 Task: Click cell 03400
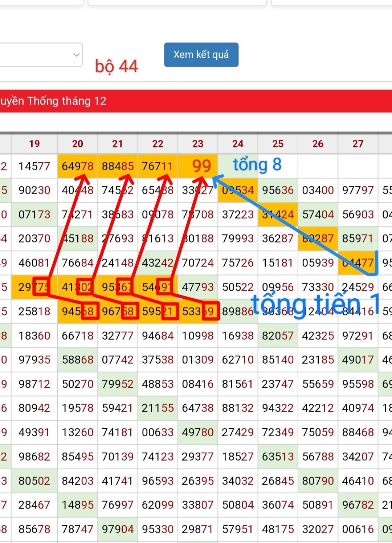point(318,190)
